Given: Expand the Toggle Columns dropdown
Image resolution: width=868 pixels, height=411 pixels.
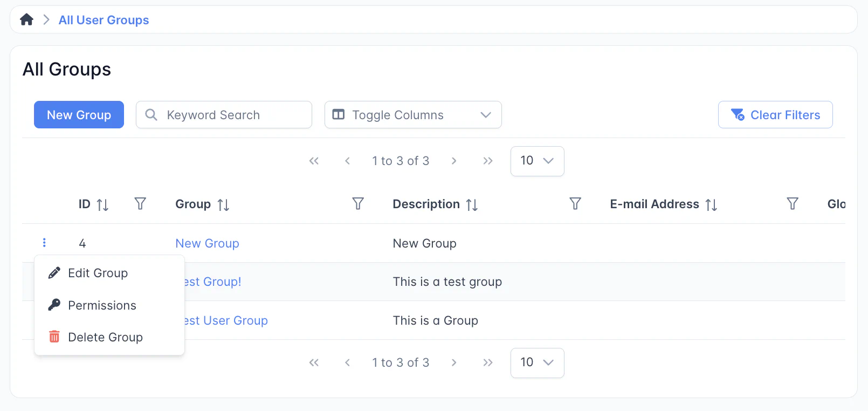Looking at the screenshot, I should pos(413,115).
